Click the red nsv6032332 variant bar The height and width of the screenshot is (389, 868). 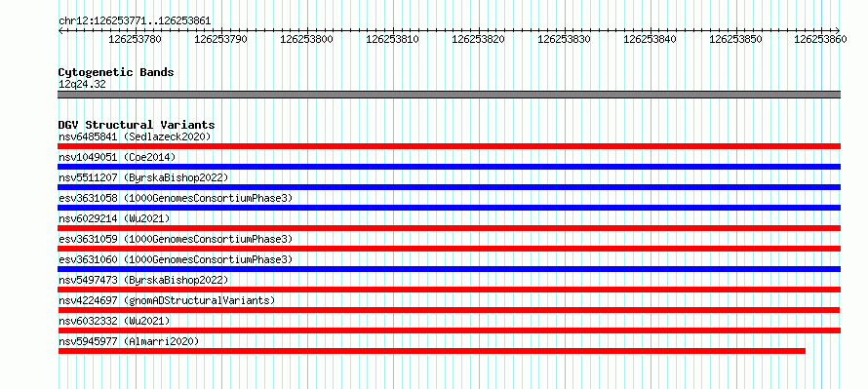449,331
